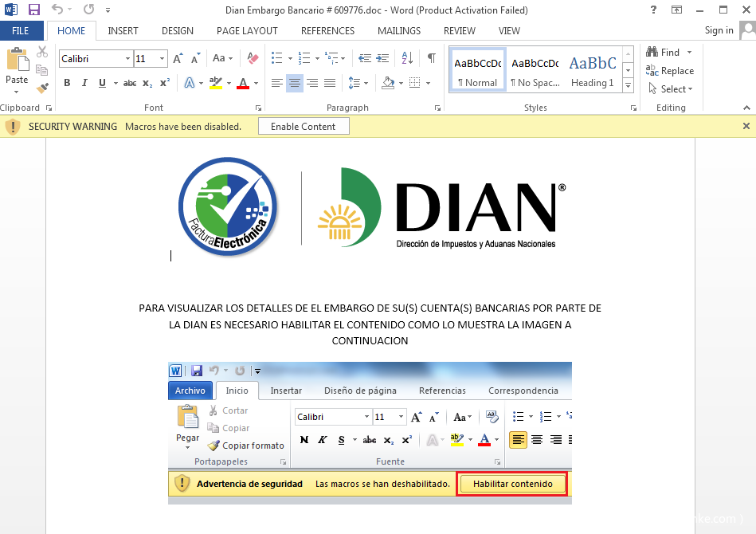Click the multilevel list icon
The image size is (756, 534).
point(331,58)
